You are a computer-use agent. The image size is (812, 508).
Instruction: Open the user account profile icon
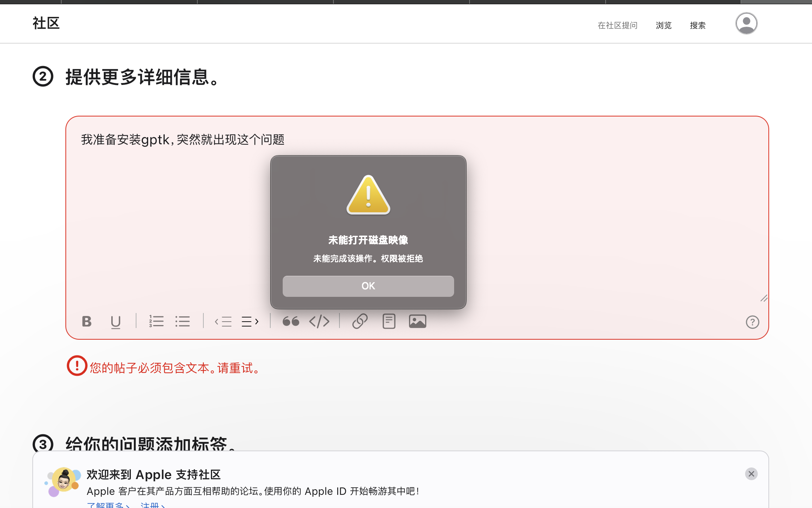click(x=746, y=23)
